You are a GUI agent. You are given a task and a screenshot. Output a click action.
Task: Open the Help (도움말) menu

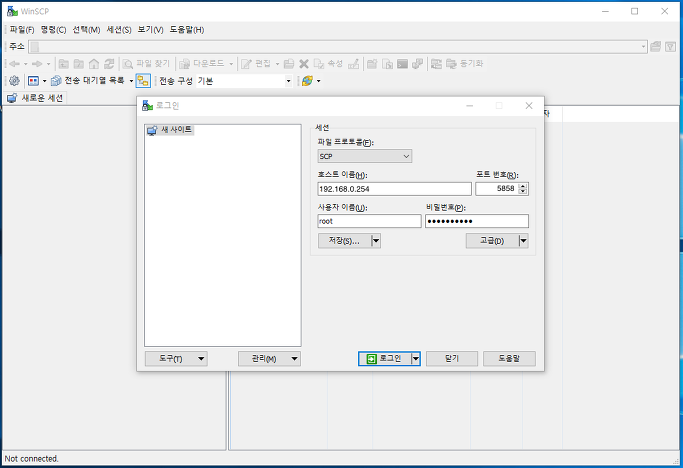click(x=187, y=30)
